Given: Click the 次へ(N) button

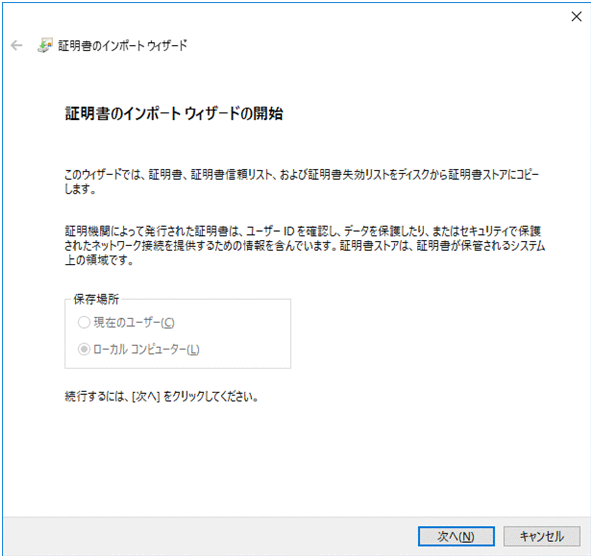Looking at the screenshot, I should [456, 536].
